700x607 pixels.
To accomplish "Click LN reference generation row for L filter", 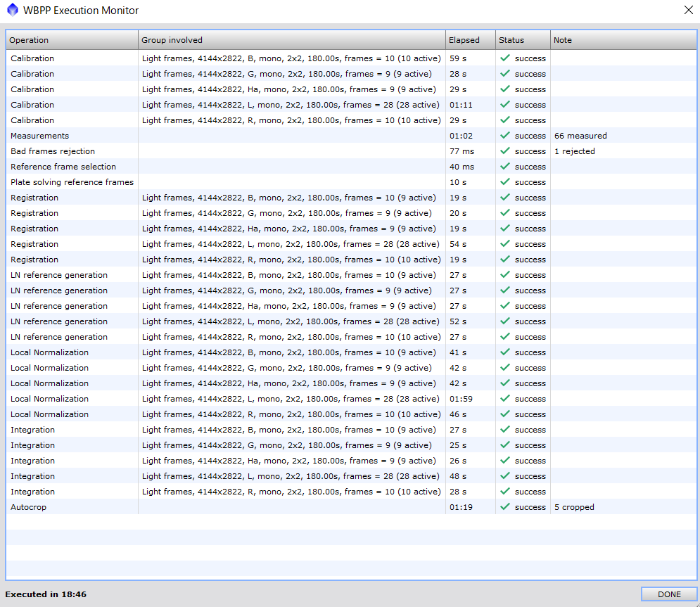I will 351,321.
